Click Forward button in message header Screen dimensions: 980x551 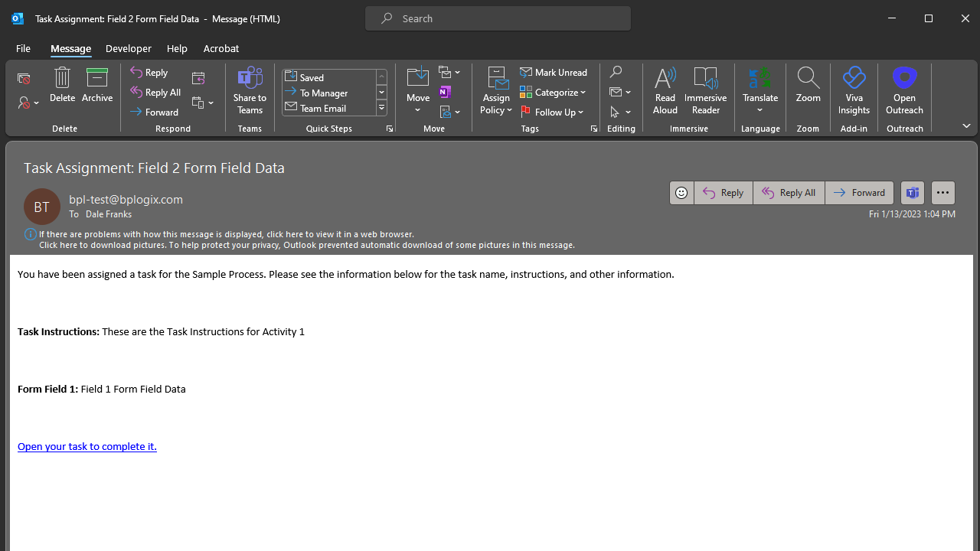point(859,193)
